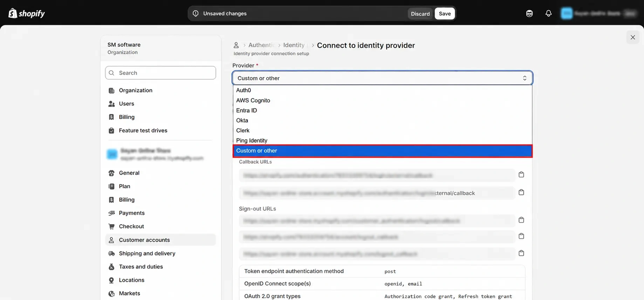Focus the settings Search field
Image resolution: width=644 pixels, height=300 pixels.
pyautogui.click(x=160, y=73)
